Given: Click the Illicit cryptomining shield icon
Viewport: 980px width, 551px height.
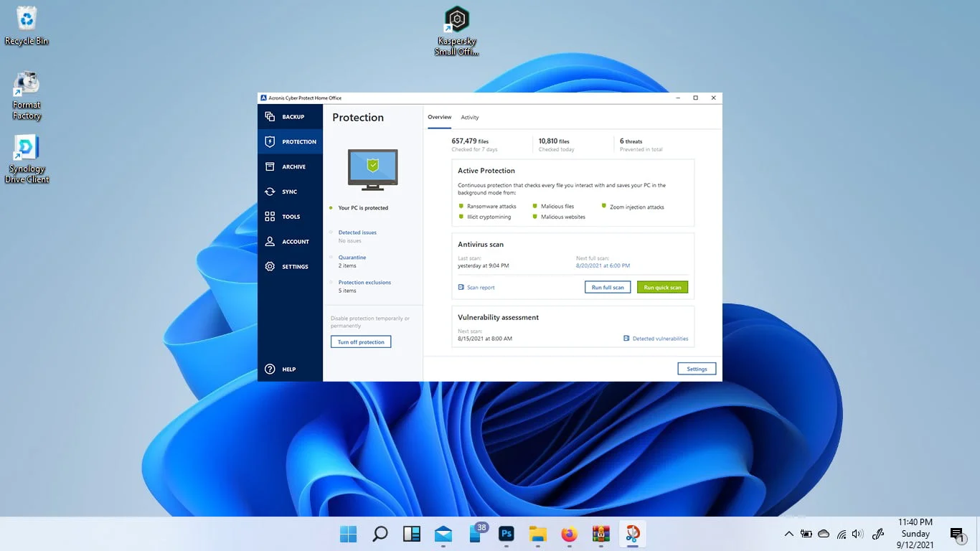Looking at the screenshot, I should tap(461, 217).
